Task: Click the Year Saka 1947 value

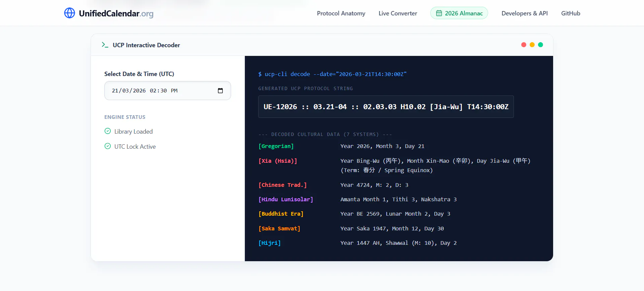Action: tap(392, 228)
